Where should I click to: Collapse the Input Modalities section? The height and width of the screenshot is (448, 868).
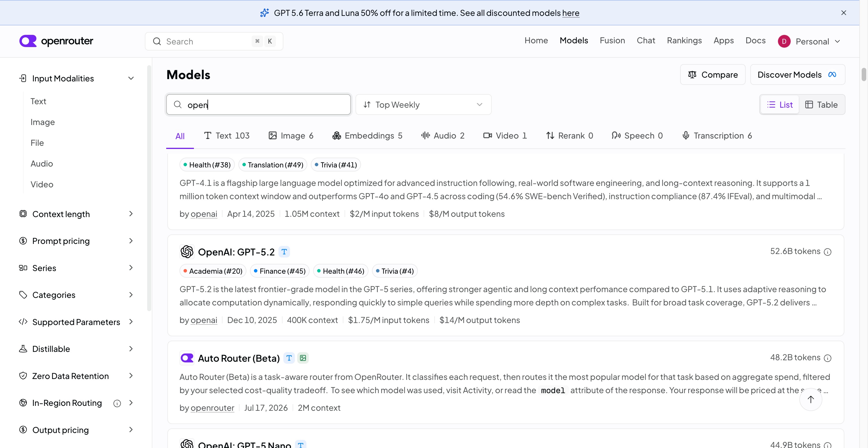click(x=77, y=79)
